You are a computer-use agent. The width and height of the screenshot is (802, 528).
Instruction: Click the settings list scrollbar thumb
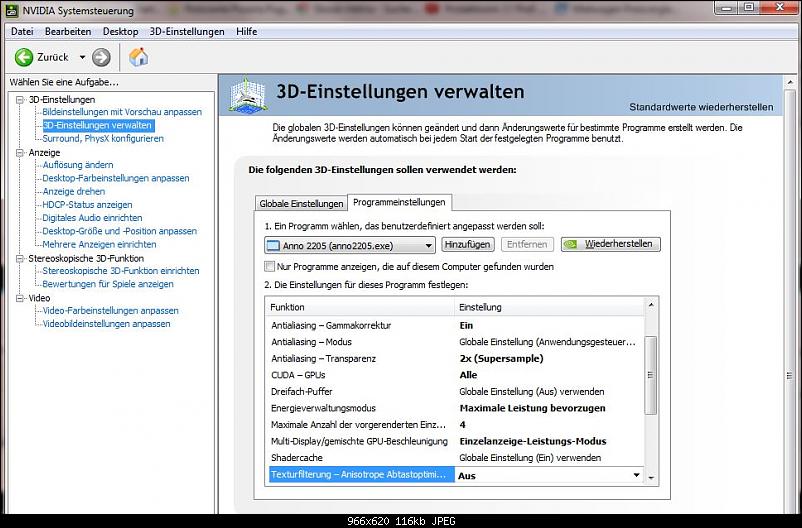[651, 375]
